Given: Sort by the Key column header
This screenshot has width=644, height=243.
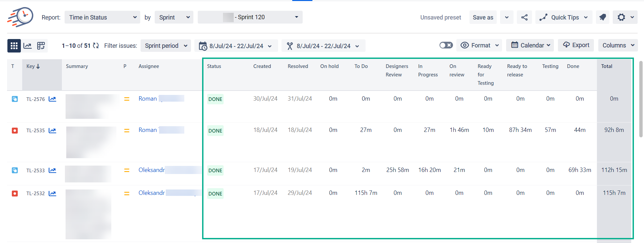Looking at the screenshot, I should click(33, 66).
